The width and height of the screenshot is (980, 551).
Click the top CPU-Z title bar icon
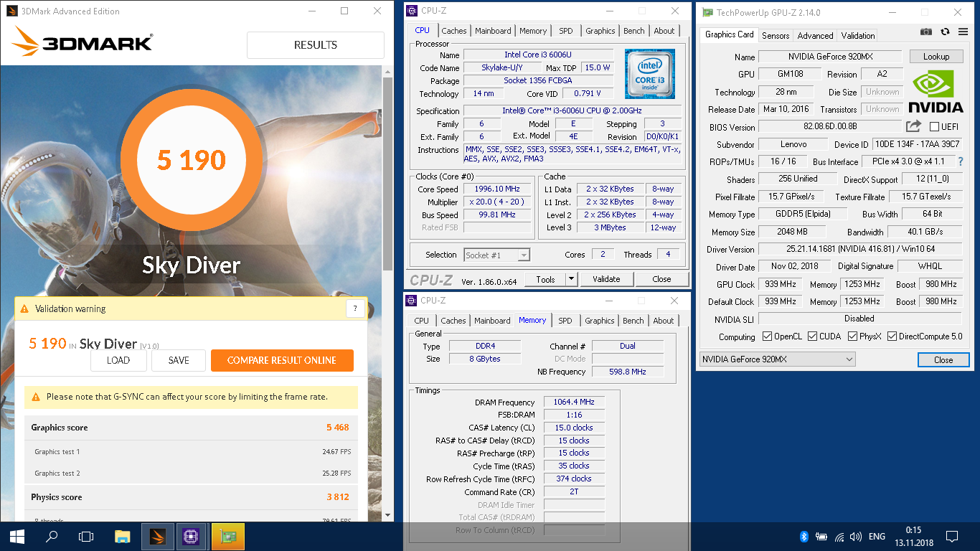click(x=411, y=11)
